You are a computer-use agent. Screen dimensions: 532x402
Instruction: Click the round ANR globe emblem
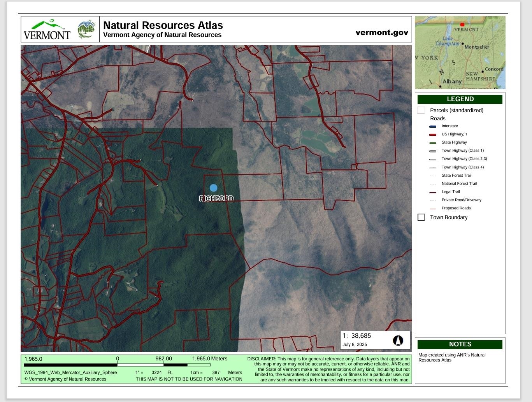click(x=86, y=30)
